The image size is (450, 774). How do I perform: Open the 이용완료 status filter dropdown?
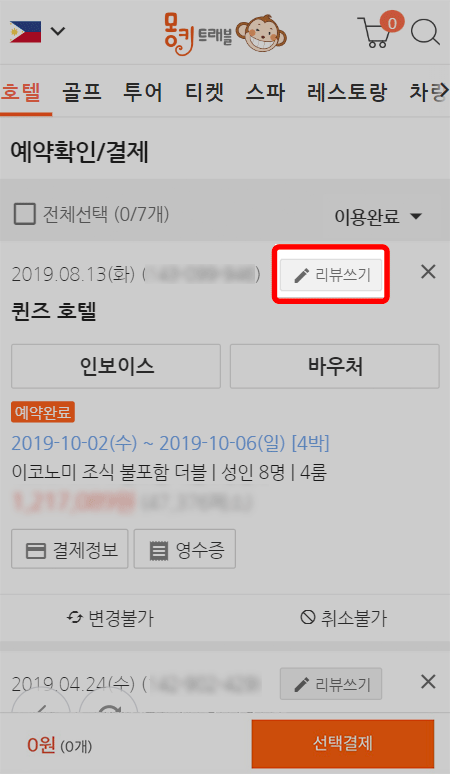tap(378, 216)
